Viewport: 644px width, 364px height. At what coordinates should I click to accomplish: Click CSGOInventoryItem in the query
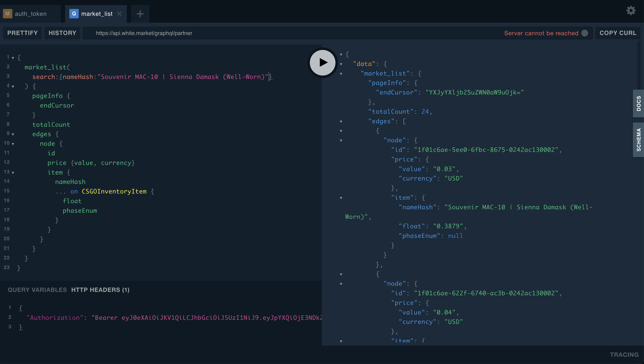click(114, 192)
